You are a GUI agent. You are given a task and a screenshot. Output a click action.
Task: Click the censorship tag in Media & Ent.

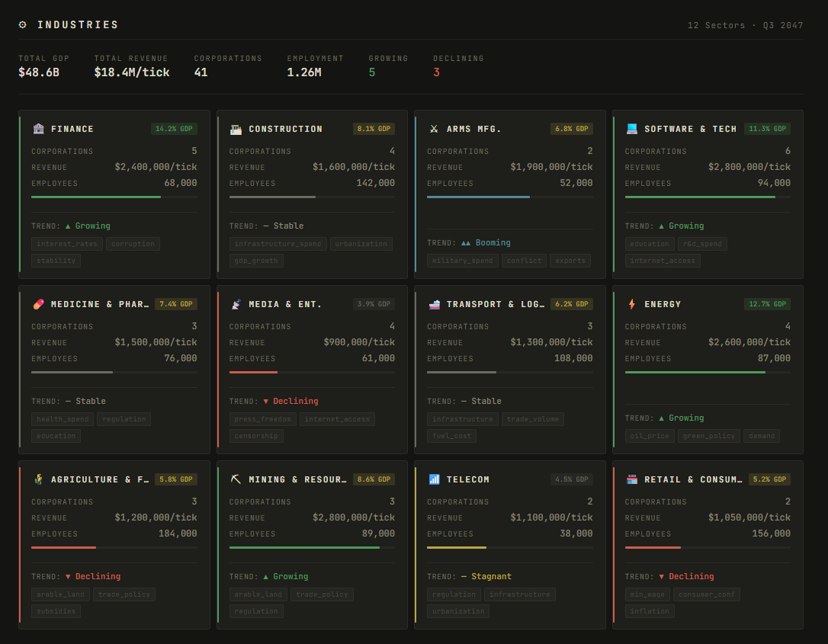[256, 436]
